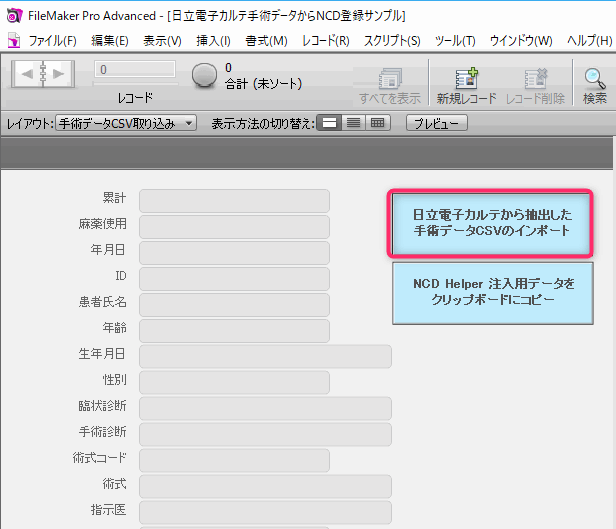Click the record number field showing 0
This screenshot has height=529, width=616.
point(135,70)
